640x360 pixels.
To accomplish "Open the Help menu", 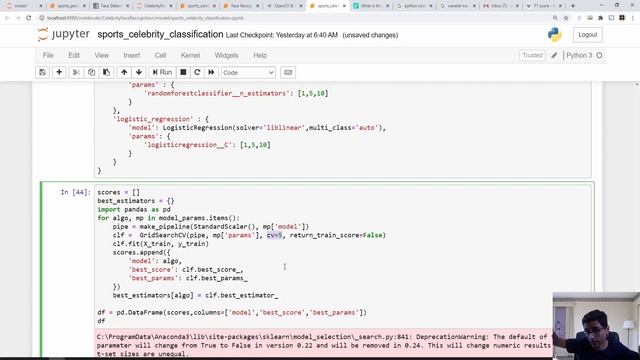I will coord(260,55).
